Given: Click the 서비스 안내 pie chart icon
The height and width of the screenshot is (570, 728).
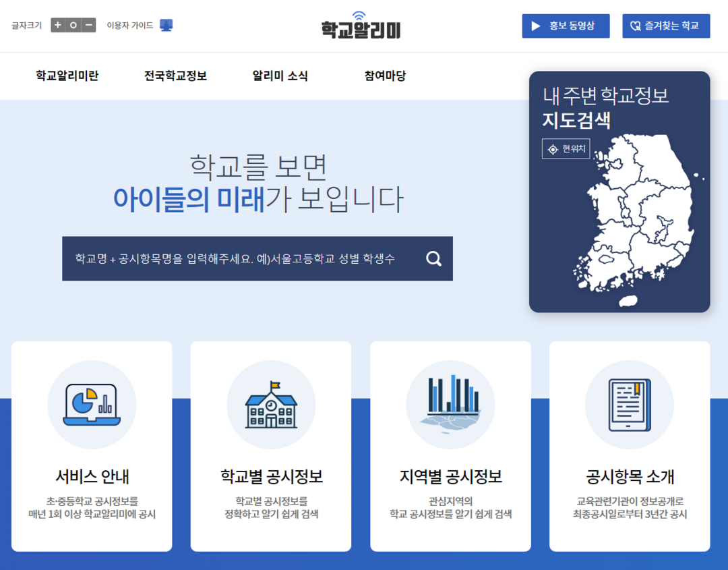Looking at the screenshot, I should (x=92, y=405).
